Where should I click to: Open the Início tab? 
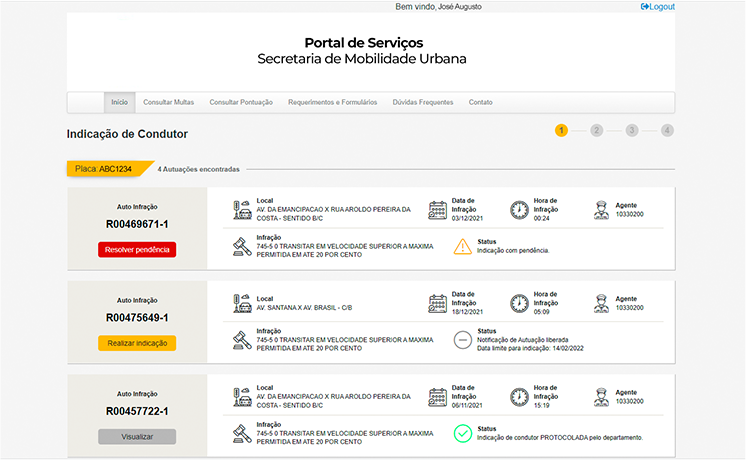[x=119, y=102]
